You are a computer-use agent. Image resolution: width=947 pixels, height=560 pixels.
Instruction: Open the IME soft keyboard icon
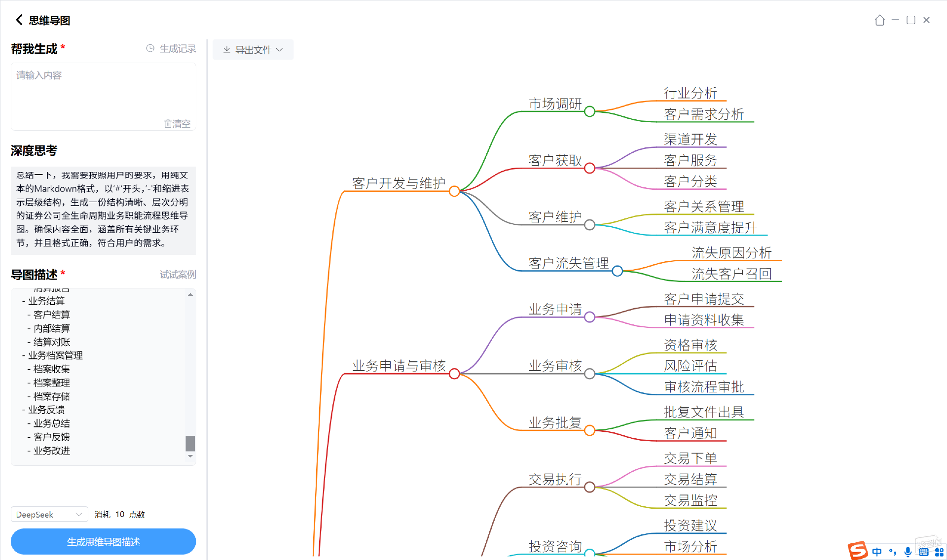pyautogui.click(x=923, y=552)
